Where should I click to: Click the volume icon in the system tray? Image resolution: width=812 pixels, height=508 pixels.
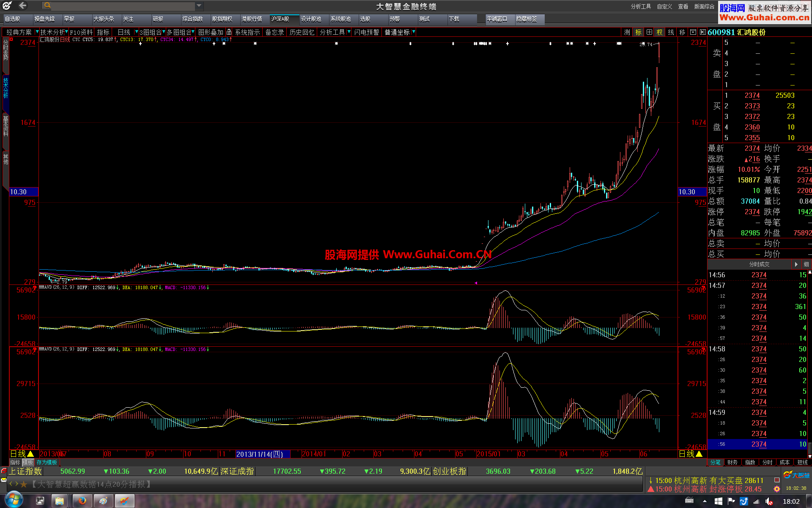(769, 502)
